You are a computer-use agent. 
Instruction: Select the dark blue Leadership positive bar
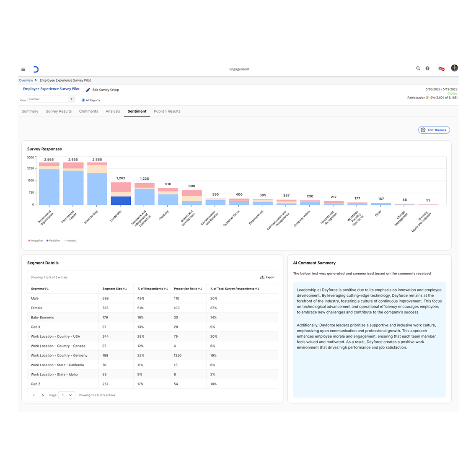(x=121, y=201)
